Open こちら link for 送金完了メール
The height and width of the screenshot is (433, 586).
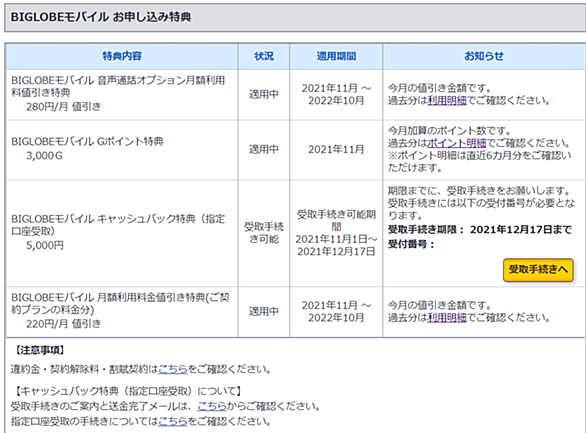212,406
